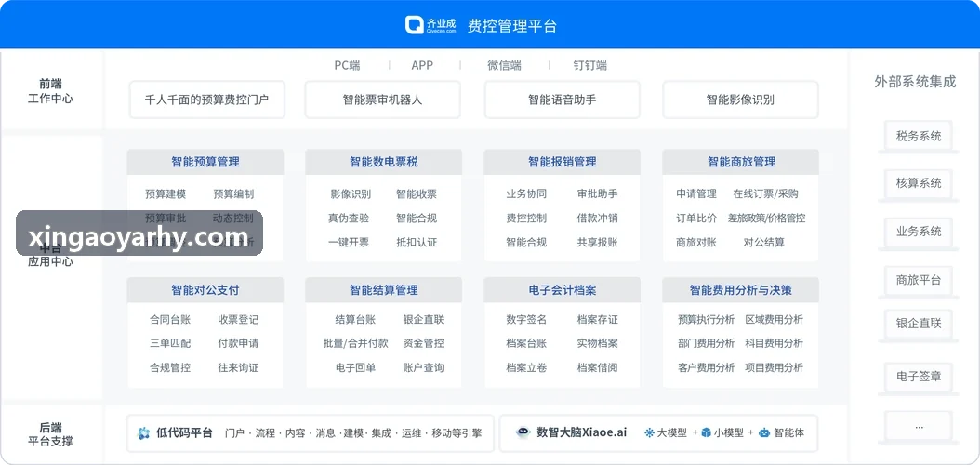Click the 智能体 robot icon
The height and width of the screenshot is (465, 980).
coord(763,432)
